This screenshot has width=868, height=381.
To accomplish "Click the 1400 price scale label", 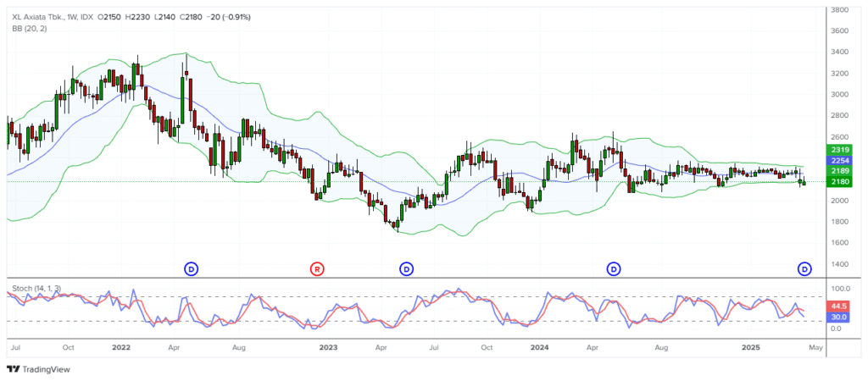I will click(840, 264).
